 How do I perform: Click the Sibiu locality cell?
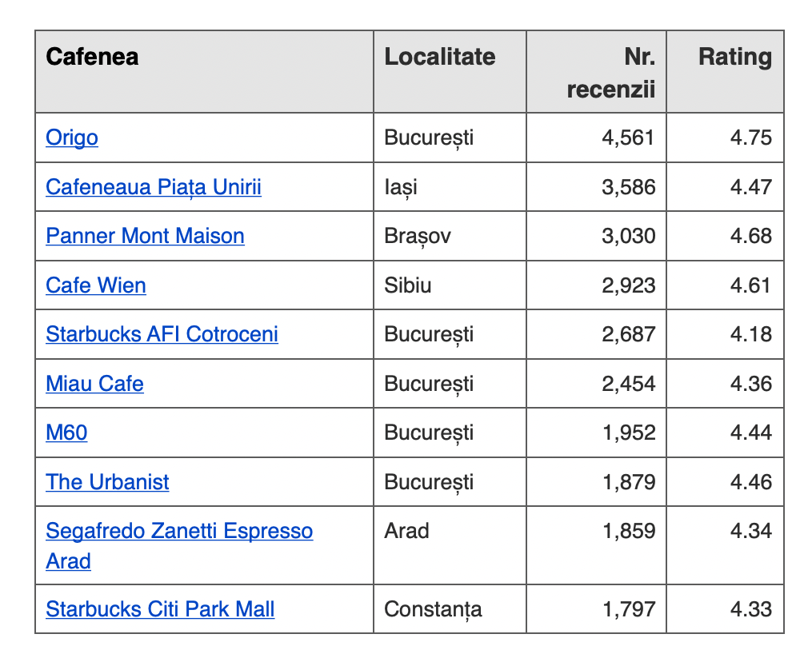[x=408, y=285]
